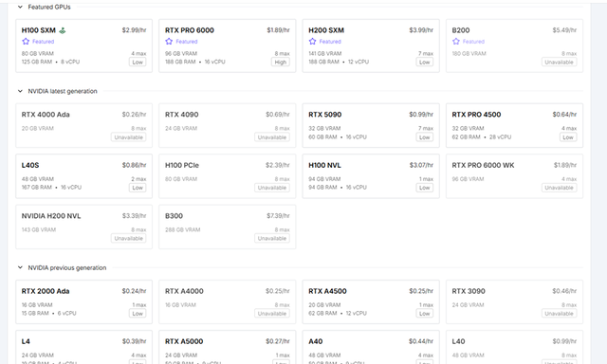The width and height of the screenshot is (607, 364).
Task: Click the green icon beside H100 SXM name
Action: 63,30
